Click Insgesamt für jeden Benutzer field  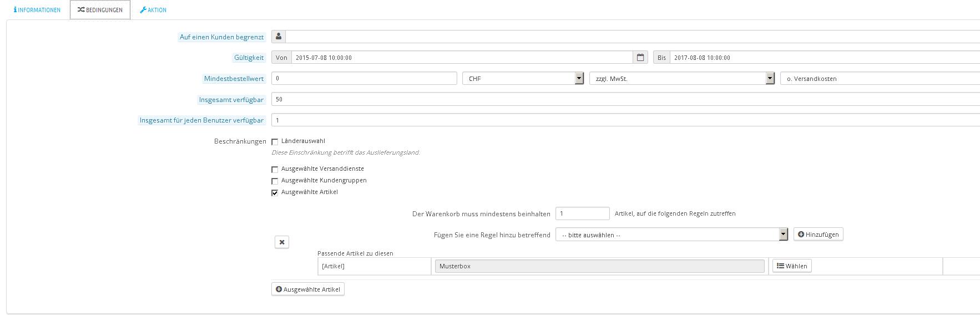[x=625, y=120]
